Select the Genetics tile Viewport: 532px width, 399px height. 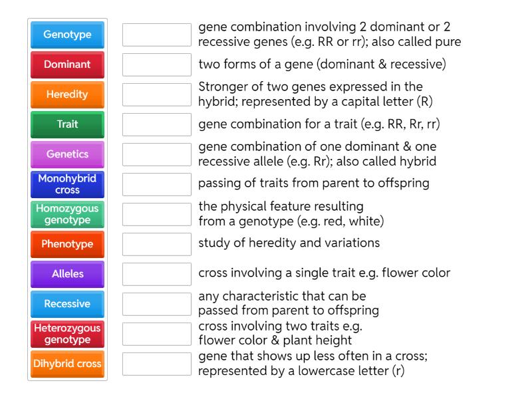(x=66, y=154)
